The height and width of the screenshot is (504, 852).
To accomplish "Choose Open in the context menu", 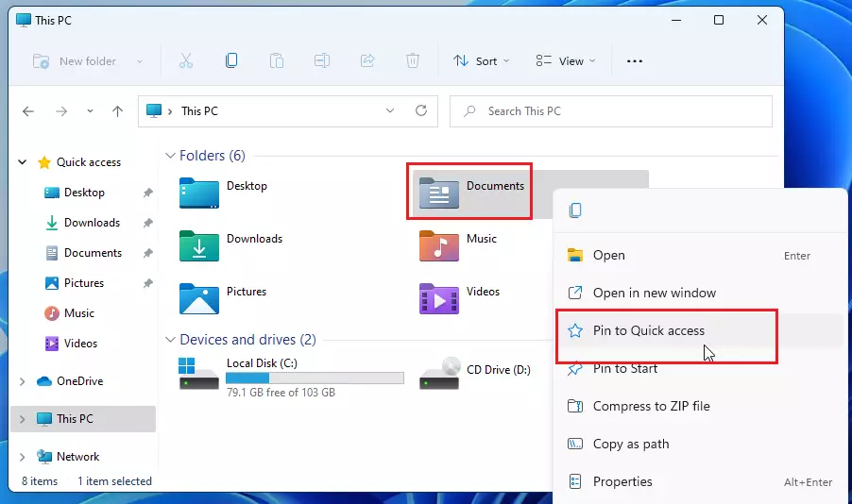I will pyautogui.click(x=699, y=255).
